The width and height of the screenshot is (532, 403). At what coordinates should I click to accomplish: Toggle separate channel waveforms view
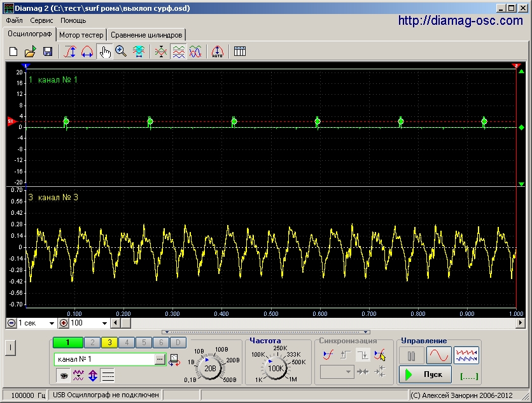pos(178,51)
